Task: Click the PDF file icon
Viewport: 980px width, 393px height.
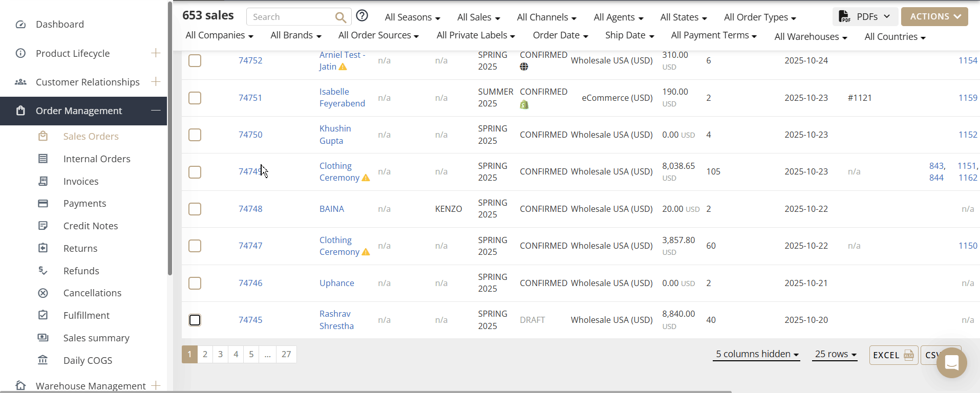Action: click(844, 17)
